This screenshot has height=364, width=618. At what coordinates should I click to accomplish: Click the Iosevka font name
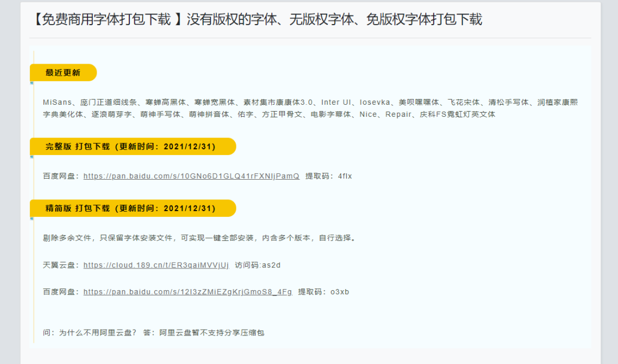click(x=375, y=102)
